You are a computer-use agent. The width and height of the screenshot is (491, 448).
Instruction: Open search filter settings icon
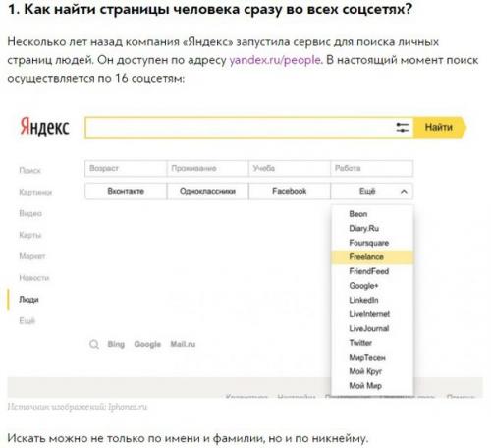[403, 127]
